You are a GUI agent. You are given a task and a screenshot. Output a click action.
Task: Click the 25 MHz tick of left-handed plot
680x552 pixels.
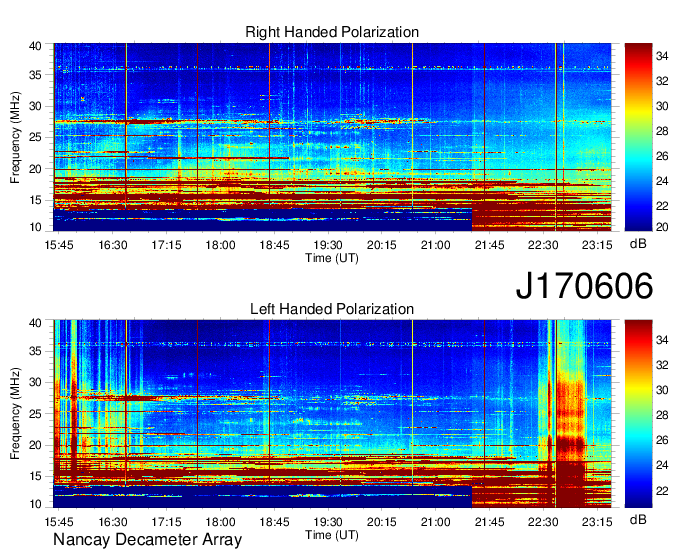35,414
